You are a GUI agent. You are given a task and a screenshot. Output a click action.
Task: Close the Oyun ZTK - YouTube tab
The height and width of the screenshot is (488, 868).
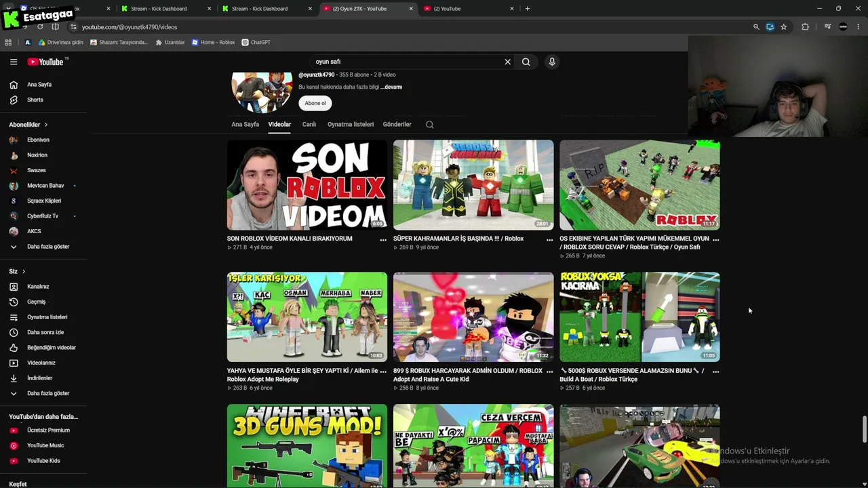tap(411, 9)
